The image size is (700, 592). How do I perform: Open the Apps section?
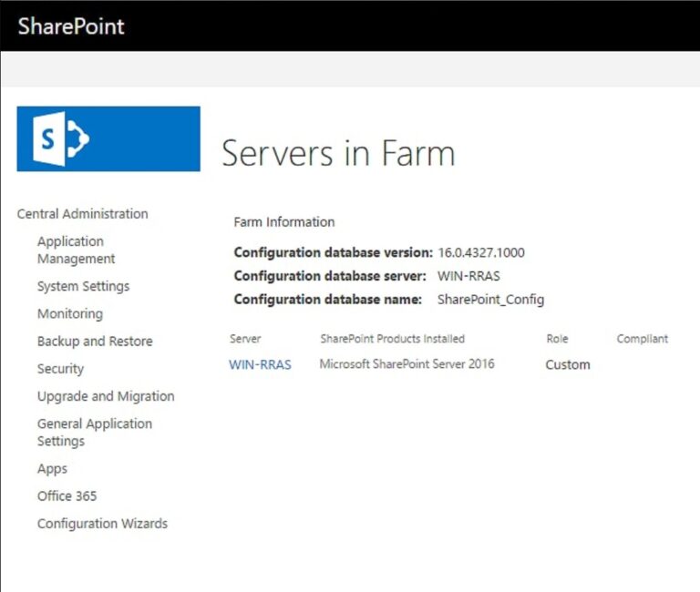tap(52, 469)
